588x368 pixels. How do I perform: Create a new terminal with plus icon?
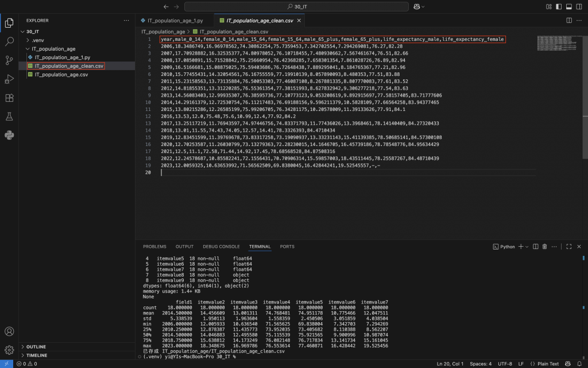pyautogui.click(x=520, y=246)
